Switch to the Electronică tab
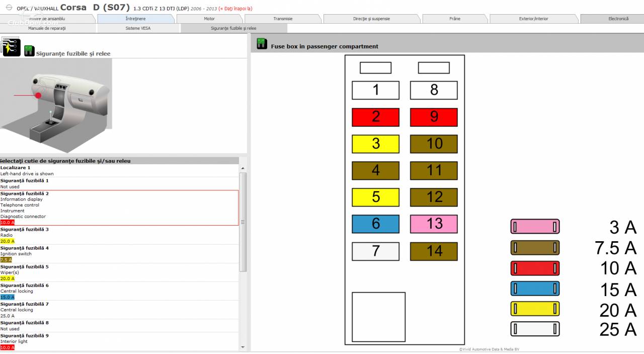The width and height of the screenshot is (644, 354). click(612, 19)
